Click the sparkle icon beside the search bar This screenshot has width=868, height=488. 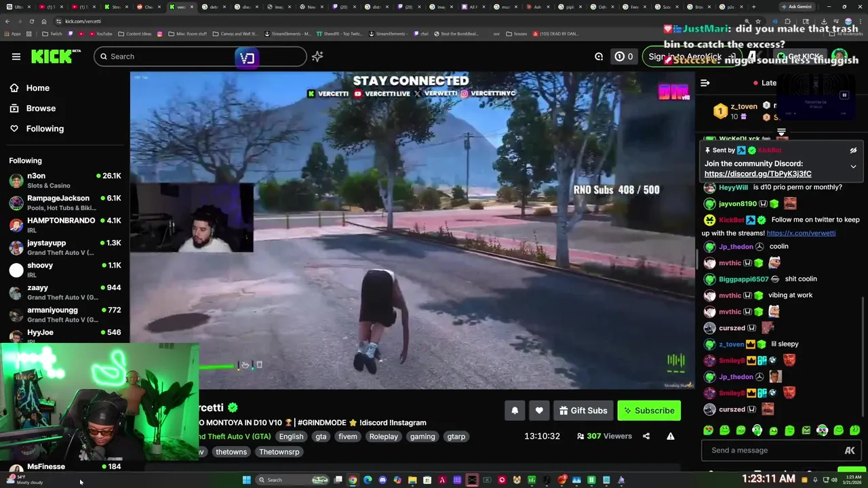point(317,57)
